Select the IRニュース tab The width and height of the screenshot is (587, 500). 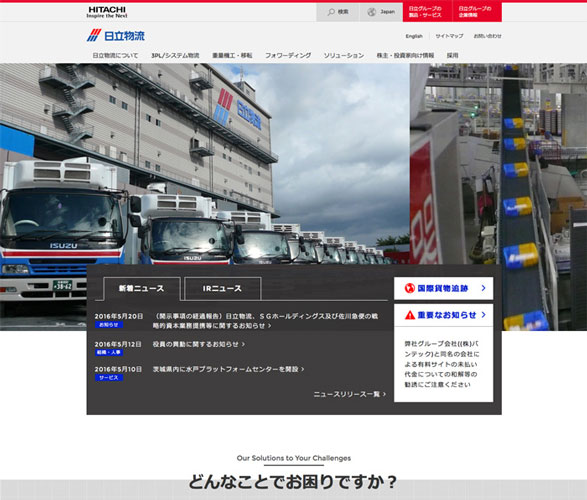[x=222, y=289]
